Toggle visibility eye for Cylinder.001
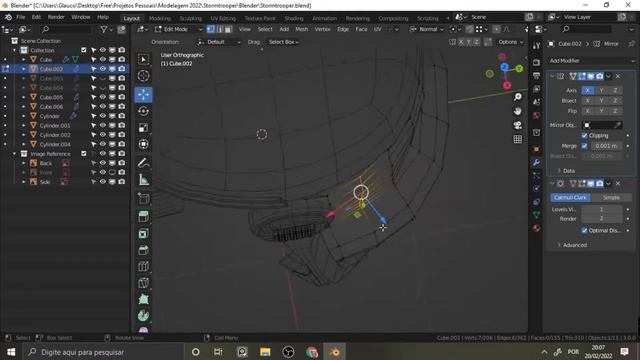 103,125
